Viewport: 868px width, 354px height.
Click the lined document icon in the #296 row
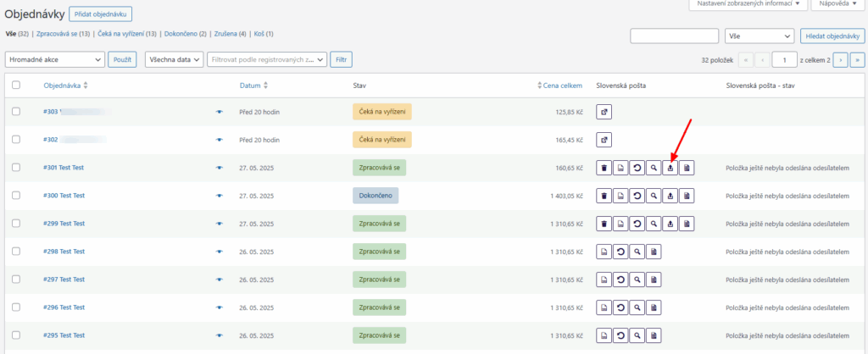coord(654,307)
